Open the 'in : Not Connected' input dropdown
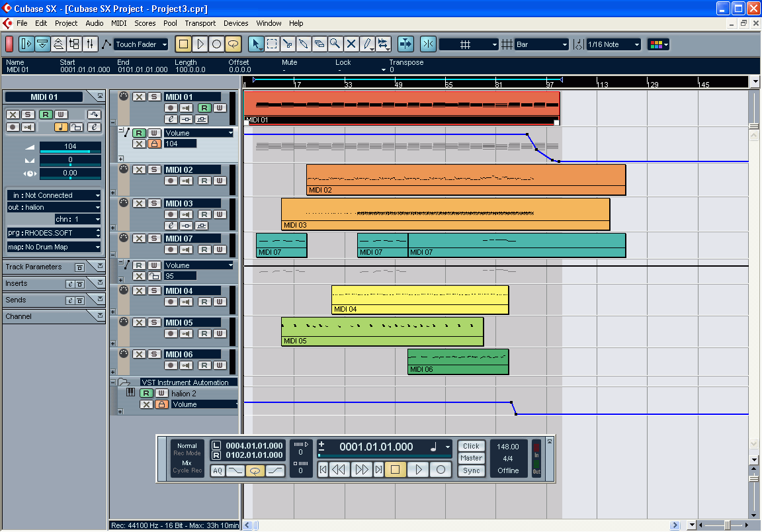This screenshot has width=762, height=532. [x=54, y=195]
